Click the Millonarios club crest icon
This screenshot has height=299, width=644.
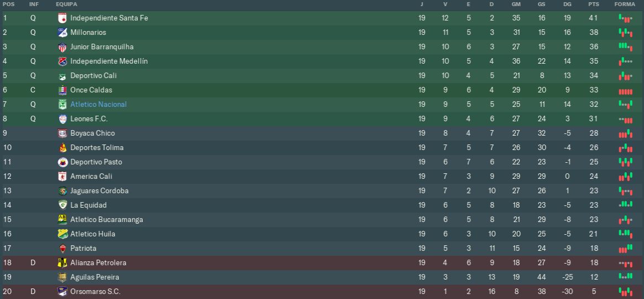62,33
